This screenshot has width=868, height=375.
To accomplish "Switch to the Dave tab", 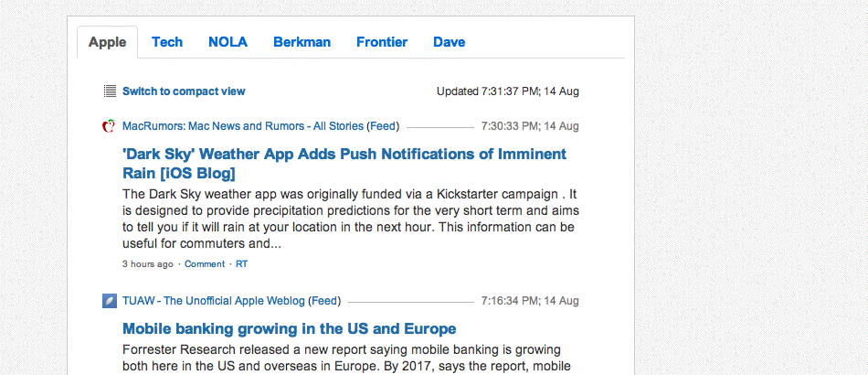I will [449, 42].
